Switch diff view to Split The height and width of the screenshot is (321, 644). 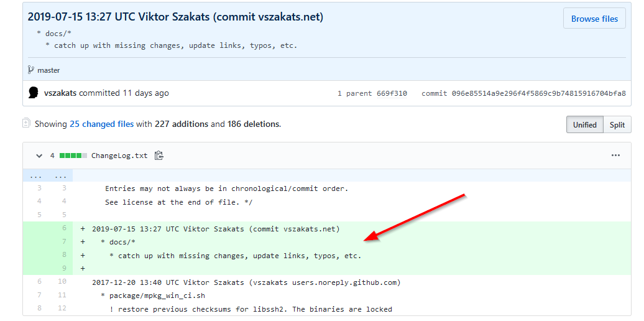pos(617,124)
